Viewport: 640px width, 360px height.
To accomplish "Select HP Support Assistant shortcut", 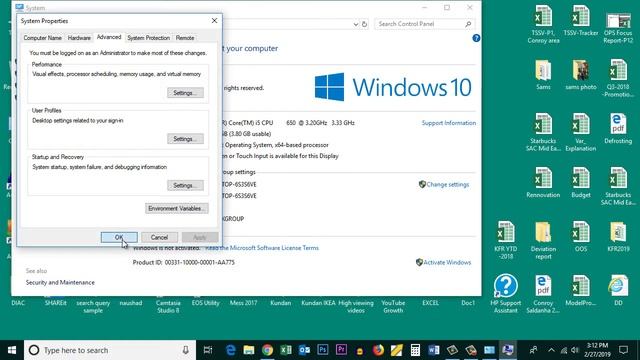I will 505,294.
